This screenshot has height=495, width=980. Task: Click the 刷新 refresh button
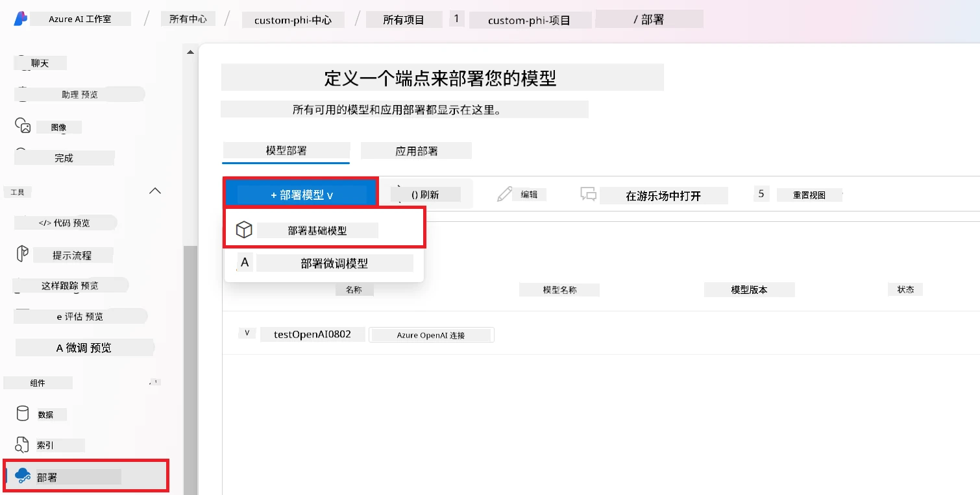[425, 194]
